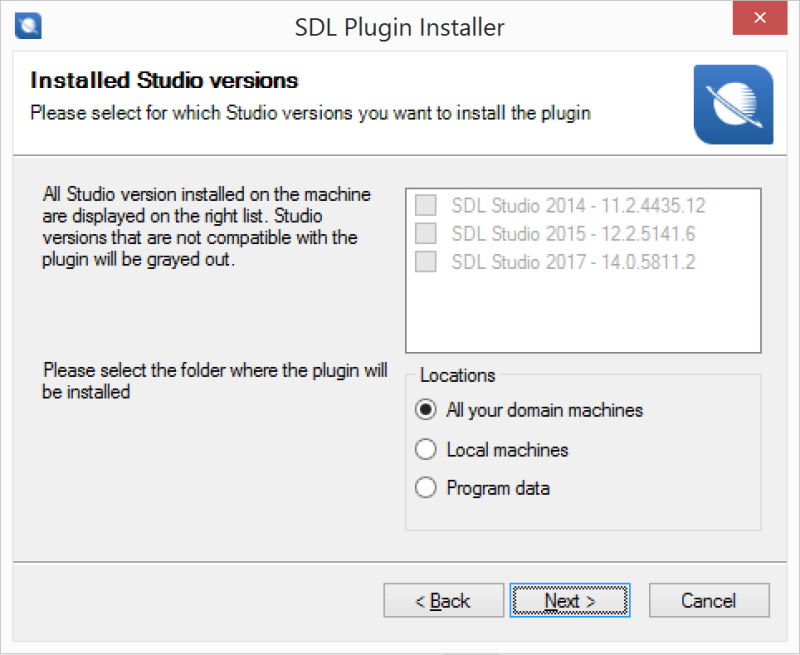The height and width of the screenshot is (655, 800).
Task: Proceed with the Next button
Action: 570,600
